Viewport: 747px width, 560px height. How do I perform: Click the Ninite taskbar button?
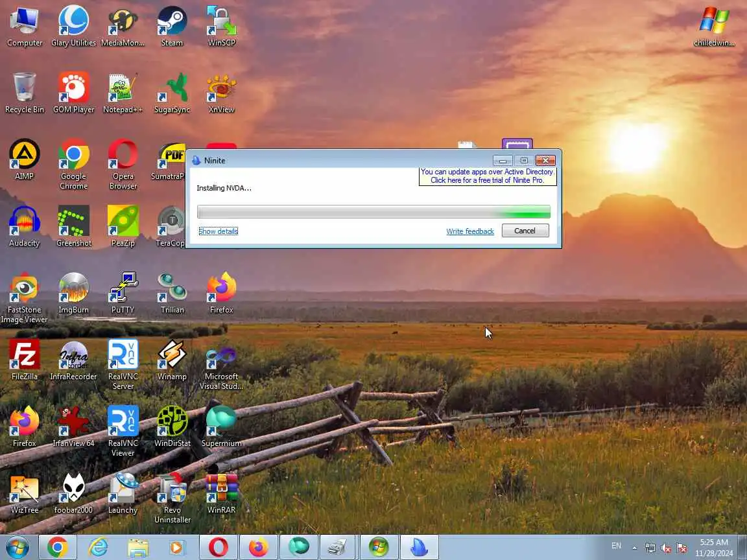coord(420,547)
